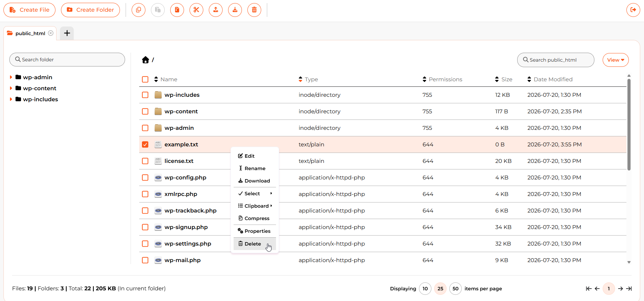Image resolution: width=644 pixels, height=301 pixels.
Task: Expand wp-admin in the folder tree
Action: tap(11, 77)
